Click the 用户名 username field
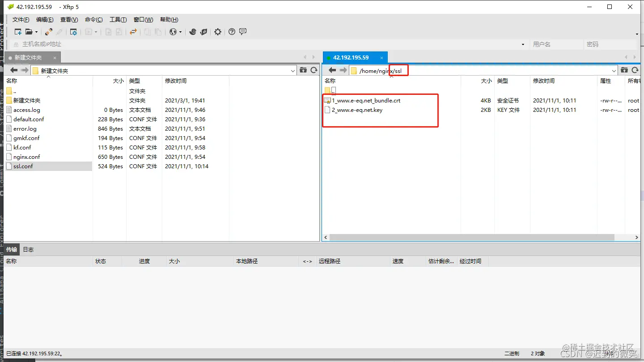Image resolution: width=644 pixels, height=362 pixels. 556,44
